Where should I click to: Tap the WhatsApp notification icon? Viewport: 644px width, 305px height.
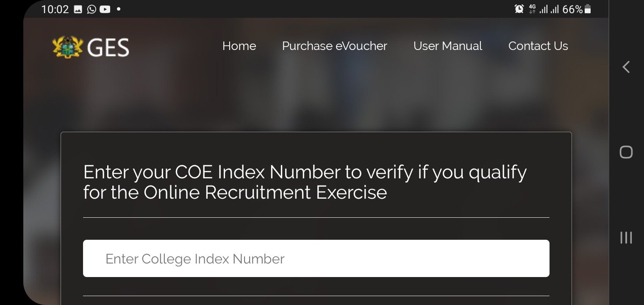[92, 9]
